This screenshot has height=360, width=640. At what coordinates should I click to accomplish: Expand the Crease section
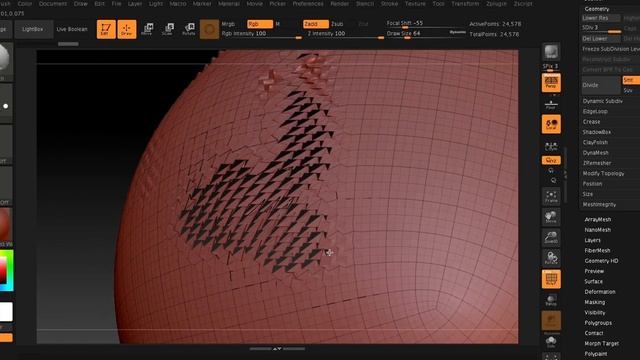591,122
